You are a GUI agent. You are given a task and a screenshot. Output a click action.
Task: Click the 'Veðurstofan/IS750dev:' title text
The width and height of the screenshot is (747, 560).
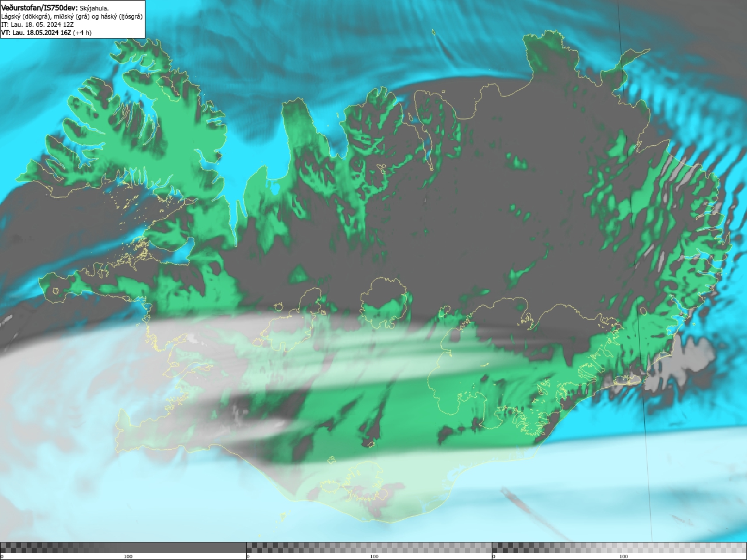39,8
